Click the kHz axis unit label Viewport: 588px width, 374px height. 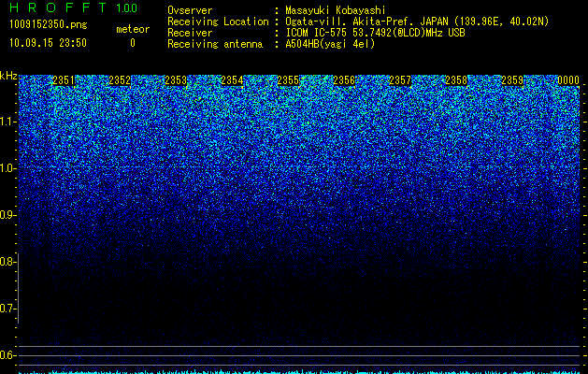pos(8,76)
